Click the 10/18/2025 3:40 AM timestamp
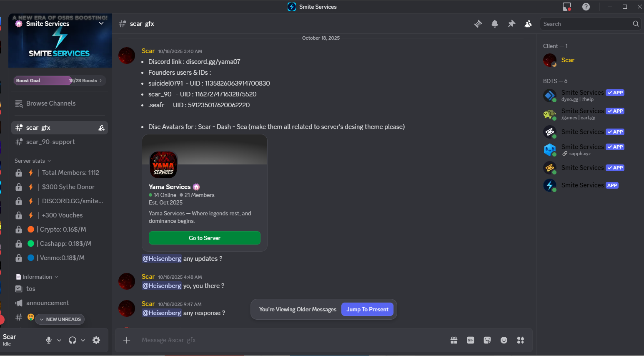 pos(180,51)
